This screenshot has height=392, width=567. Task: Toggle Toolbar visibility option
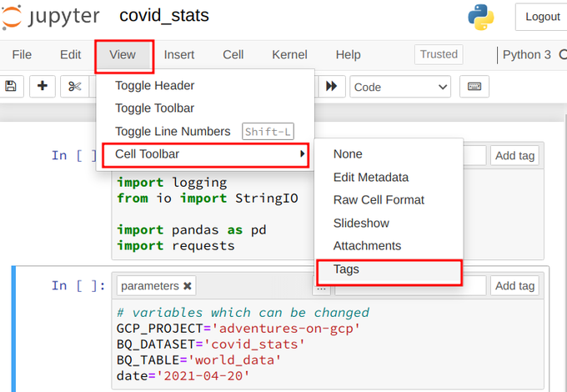pyautogui.click(x=155, y=108)
